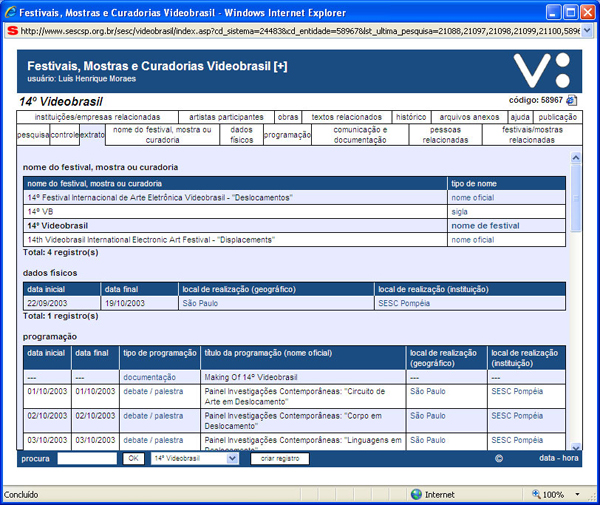Click Making Of 14º Videobrasil title

point(251,377)
